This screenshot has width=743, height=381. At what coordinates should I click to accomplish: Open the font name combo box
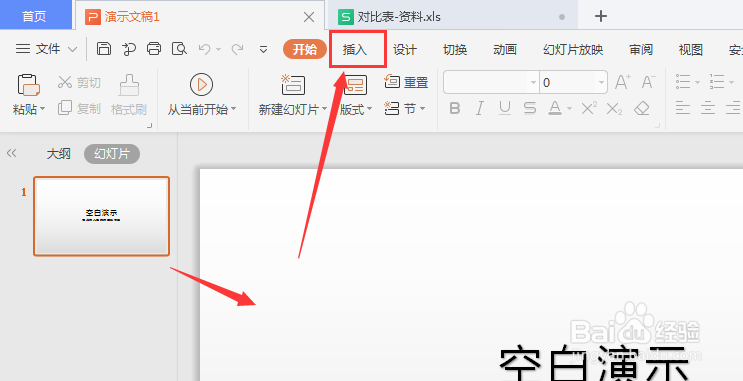point(491,82)
